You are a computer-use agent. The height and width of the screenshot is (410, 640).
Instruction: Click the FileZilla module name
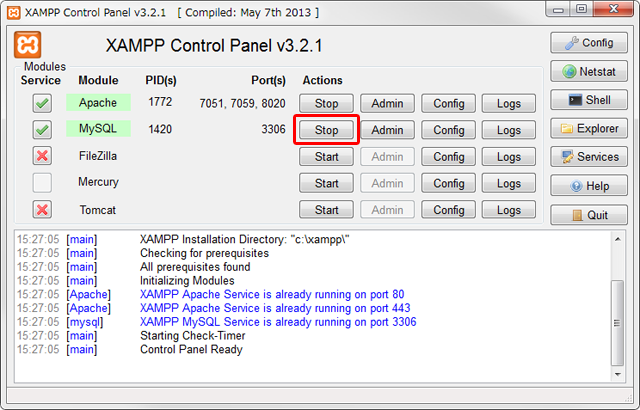pos(98,156)
